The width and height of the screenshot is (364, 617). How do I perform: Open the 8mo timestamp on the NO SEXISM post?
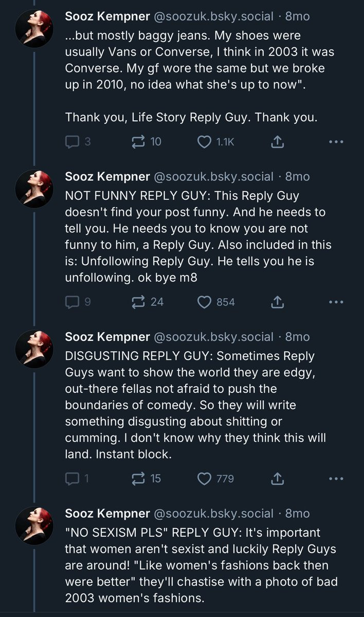click(298, 514)
